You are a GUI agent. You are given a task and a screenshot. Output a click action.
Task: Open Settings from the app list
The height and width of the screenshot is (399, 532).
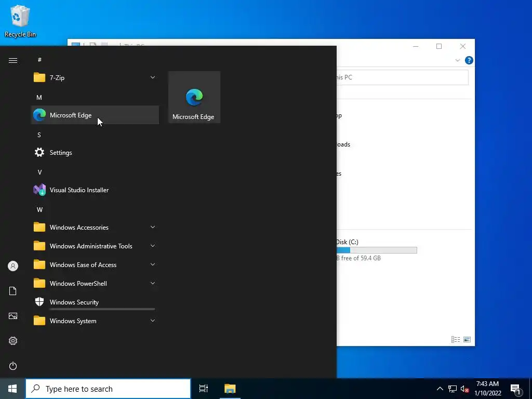[95, 153]
